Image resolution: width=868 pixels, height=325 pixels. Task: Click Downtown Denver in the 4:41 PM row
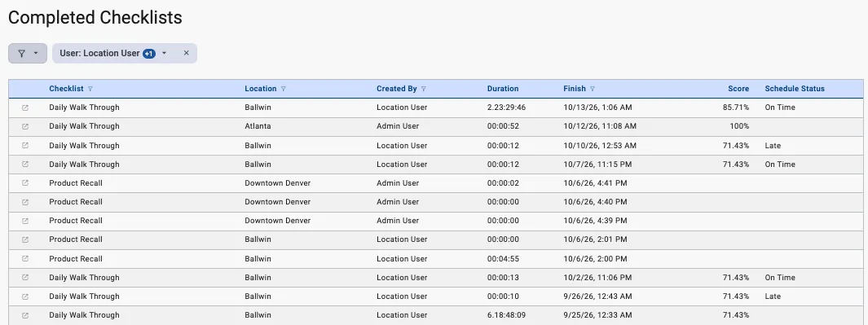(x=277, y=183)
